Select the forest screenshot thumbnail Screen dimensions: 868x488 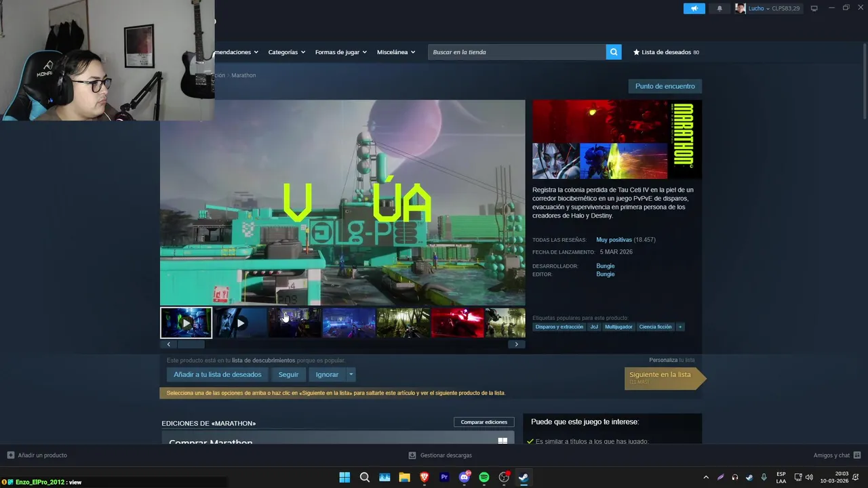(x=403, y=323)
